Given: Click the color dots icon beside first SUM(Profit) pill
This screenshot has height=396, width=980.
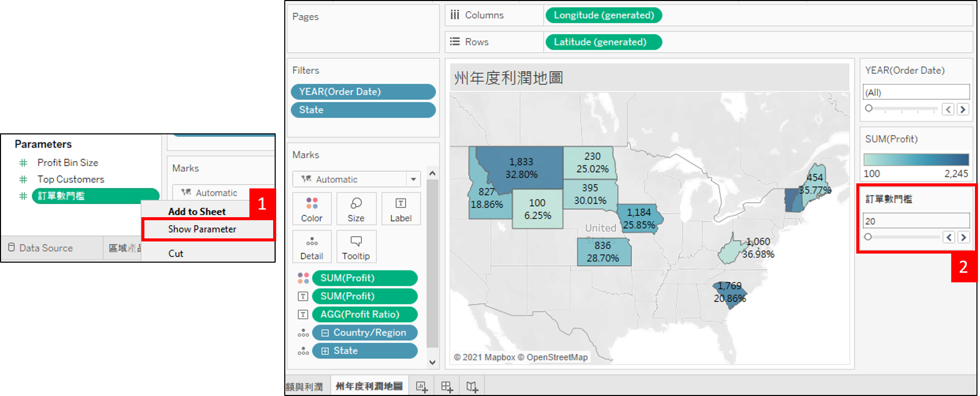Looking at the screenshot, I should click(x=303, y=278).
